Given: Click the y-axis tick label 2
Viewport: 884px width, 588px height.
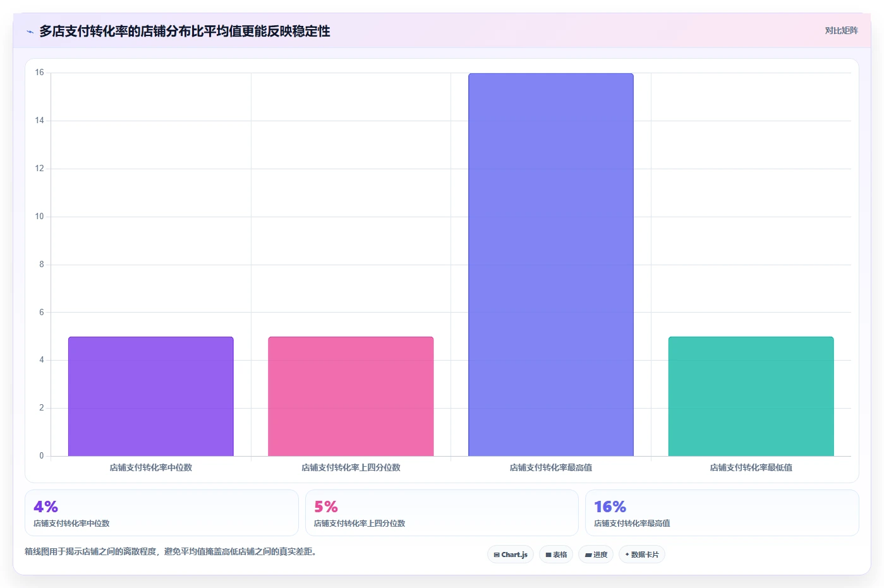Looking at the screenshot, I should 42,408.
